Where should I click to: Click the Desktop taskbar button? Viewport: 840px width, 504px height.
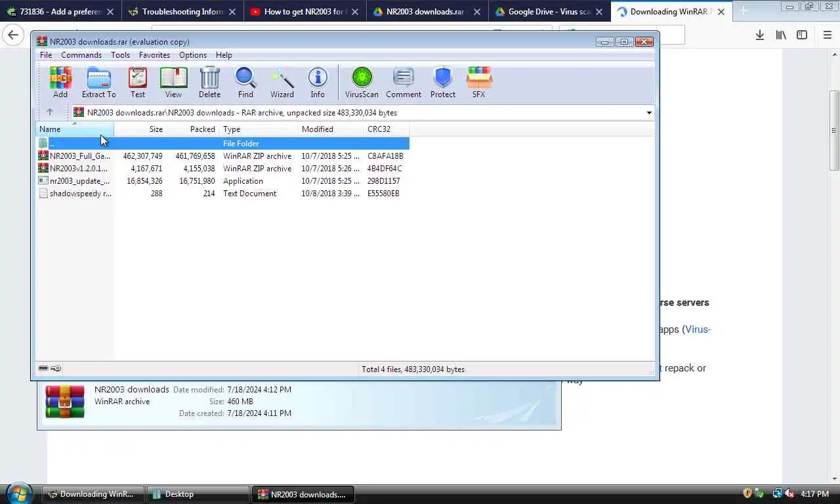pos(198,494)
